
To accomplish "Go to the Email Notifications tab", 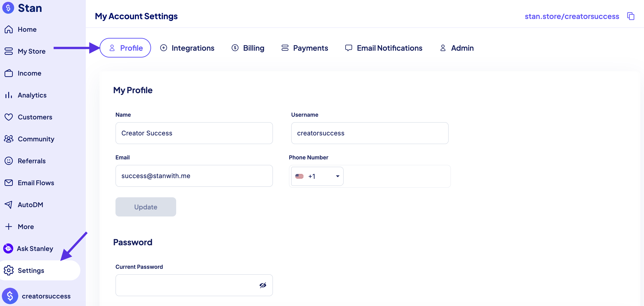I will pyautogui.click(x=383, y=48).
